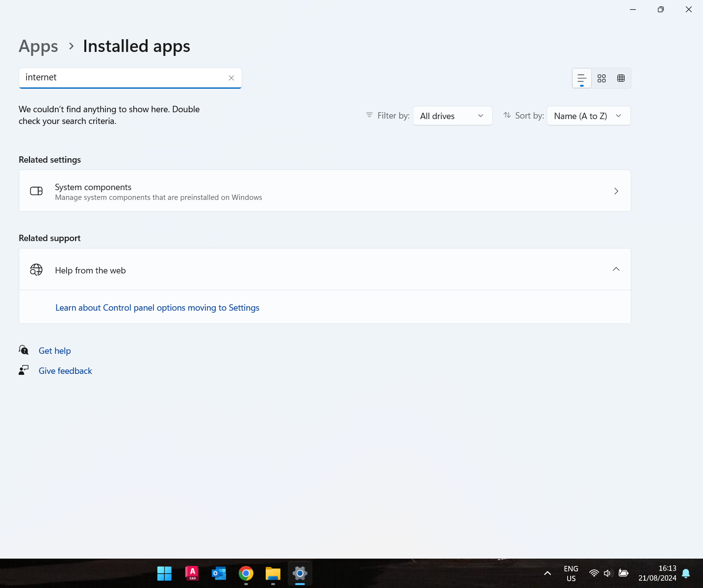This screenshot has width=703, height=588.
Task: Click the ENG US language indicator
Action: click(571, 573)
